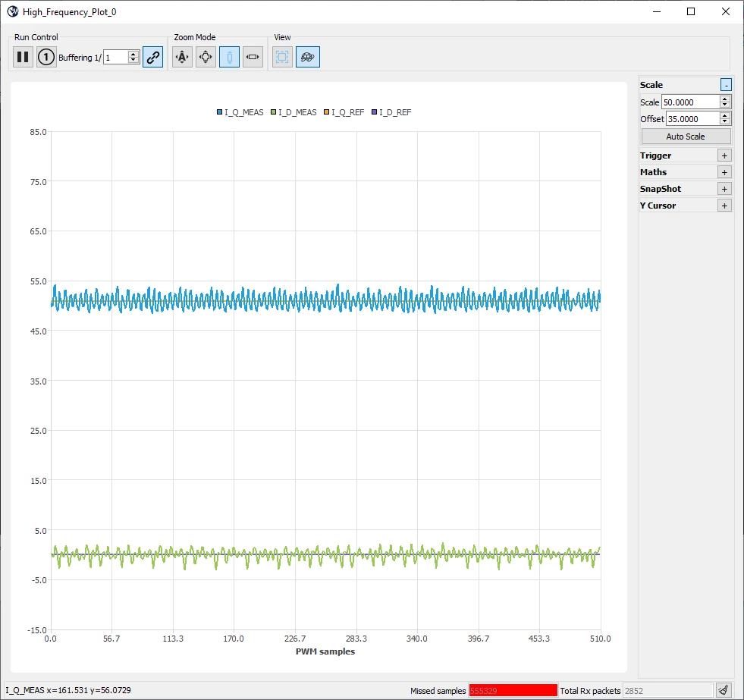Decrease the buffering count spinner
Screen dimensions: 744x700
click(x=133, y=60)
